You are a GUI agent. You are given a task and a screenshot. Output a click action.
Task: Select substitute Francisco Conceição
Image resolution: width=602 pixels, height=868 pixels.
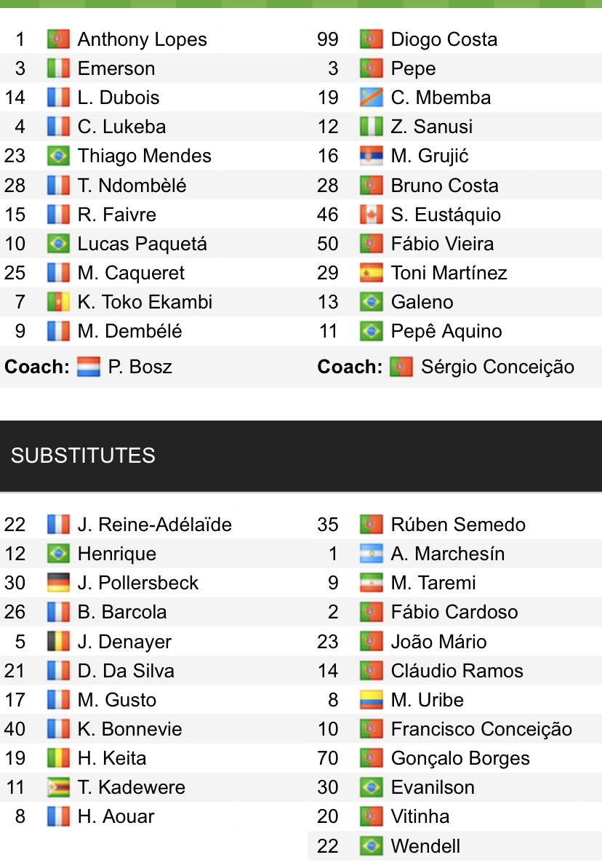[x=481, y=729]
